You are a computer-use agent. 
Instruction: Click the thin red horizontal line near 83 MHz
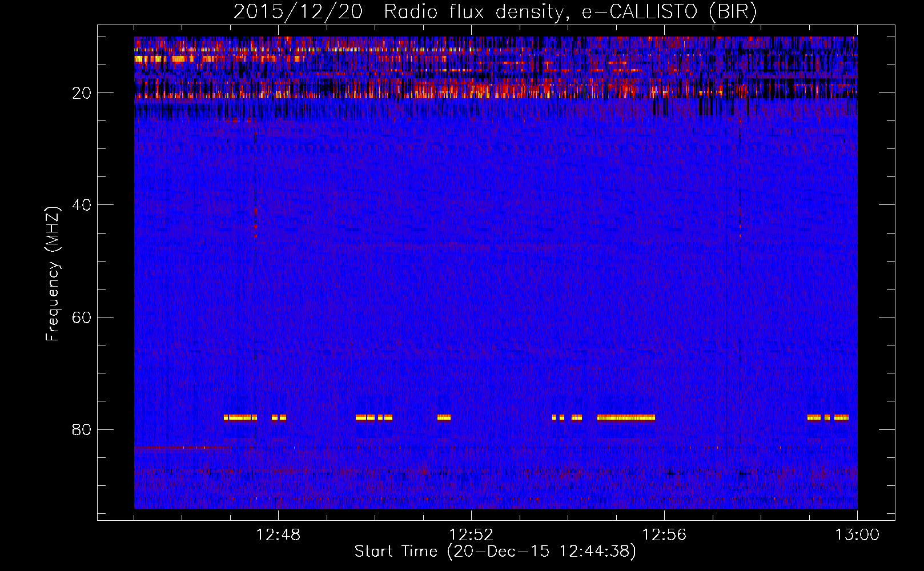tap(183, 448)
